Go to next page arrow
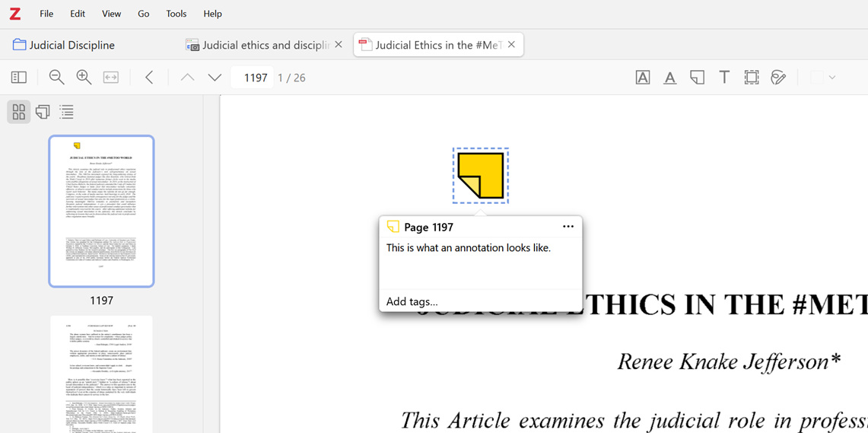868x433 pixels. pyautogui.click(x=215, y=78)
